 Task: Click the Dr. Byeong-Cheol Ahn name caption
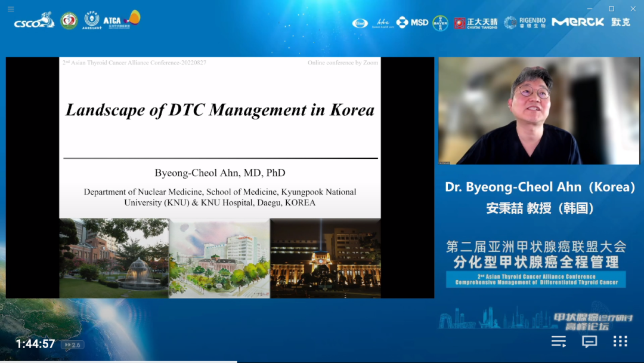[x=540, y=187]
